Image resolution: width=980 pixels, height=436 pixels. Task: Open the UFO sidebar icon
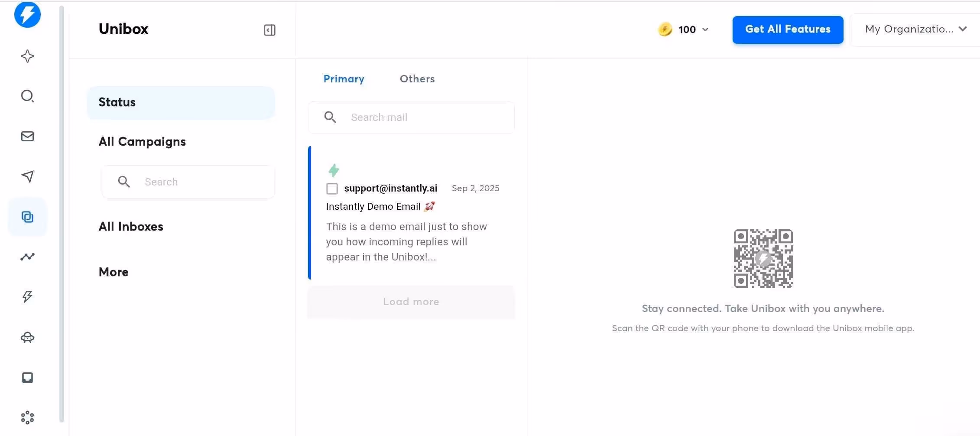tap(27, 337)
